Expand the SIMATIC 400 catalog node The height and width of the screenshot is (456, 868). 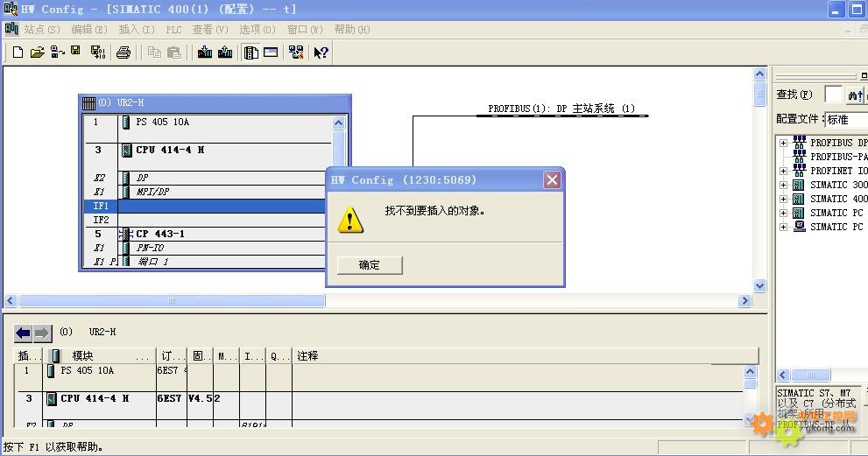click(783, 199)
